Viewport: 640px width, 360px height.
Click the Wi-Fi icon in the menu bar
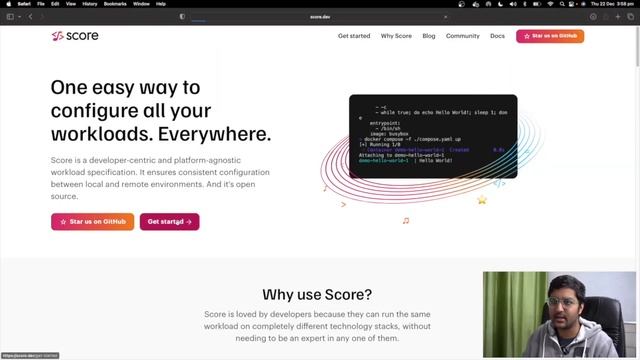[550, 4]
